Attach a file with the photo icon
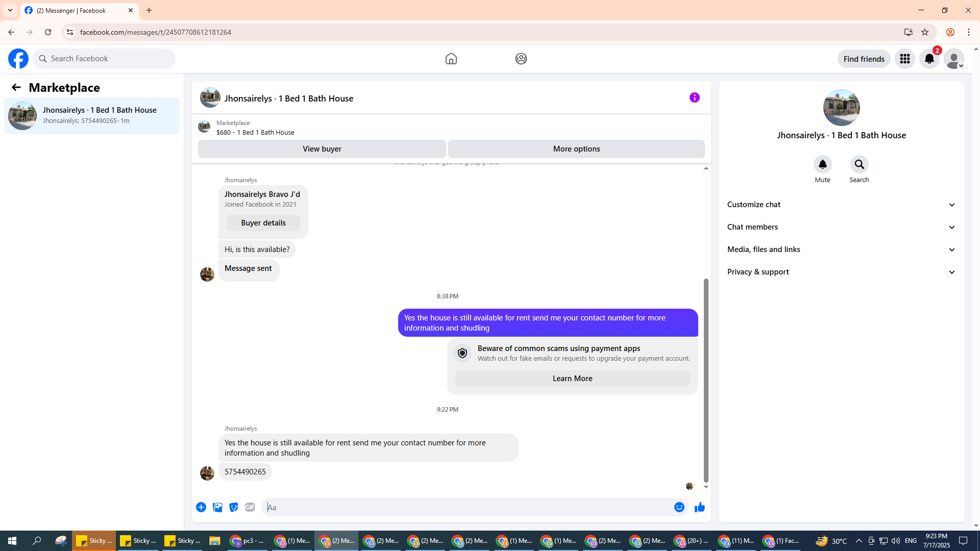Viewport: 980px width, 551px height. [x=217, y=507]
